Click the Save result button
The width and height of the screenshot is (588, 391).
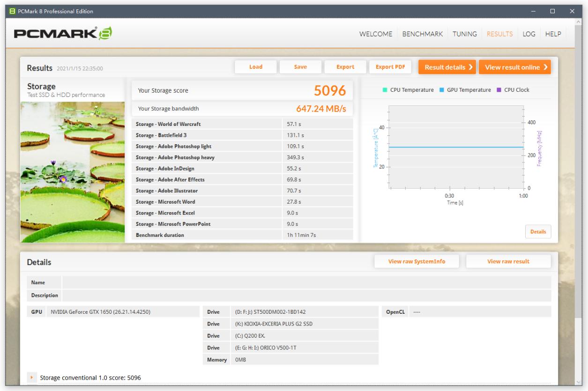coord(300,67)
